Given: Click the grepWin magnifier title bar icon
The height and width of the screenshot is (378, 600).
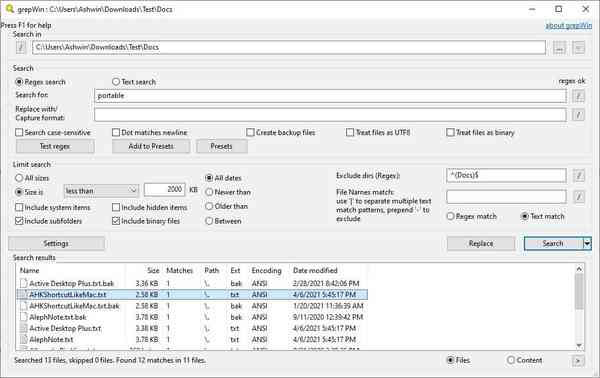Looking at the screenshot, I should point(9,8).
